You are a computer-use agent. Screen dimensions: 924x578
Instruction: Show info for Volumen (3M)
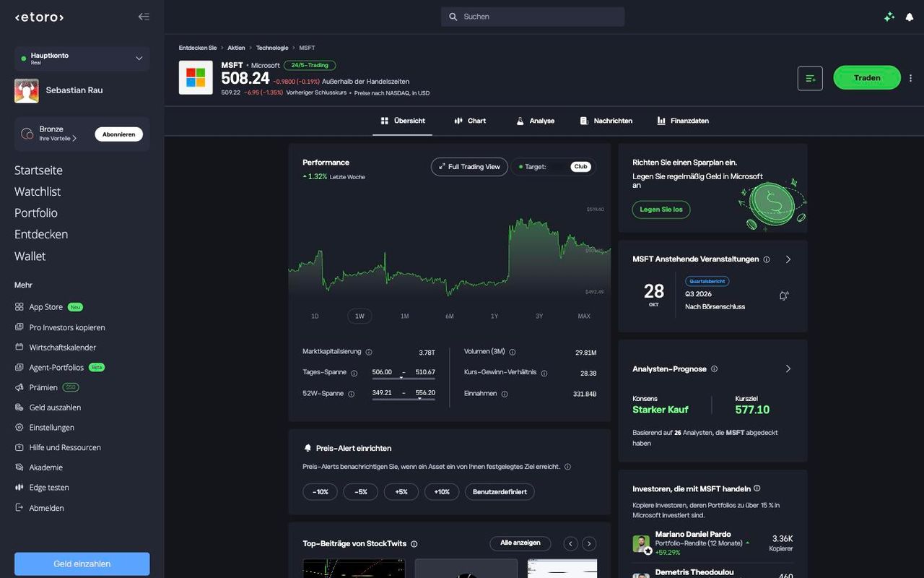point(513,352)
